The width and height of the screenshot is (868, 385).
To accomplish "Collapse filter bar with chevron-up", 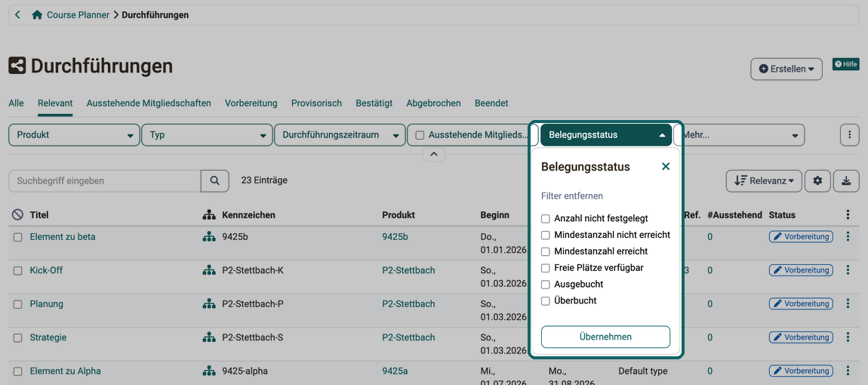I will [x=434, y=154].
